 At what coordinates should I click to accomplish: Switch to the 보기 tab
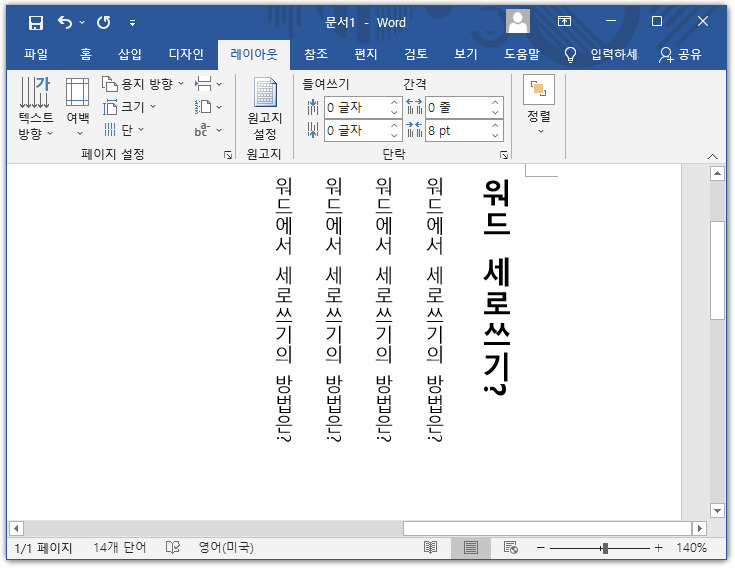pyautogui.click(x=465, y=54)
